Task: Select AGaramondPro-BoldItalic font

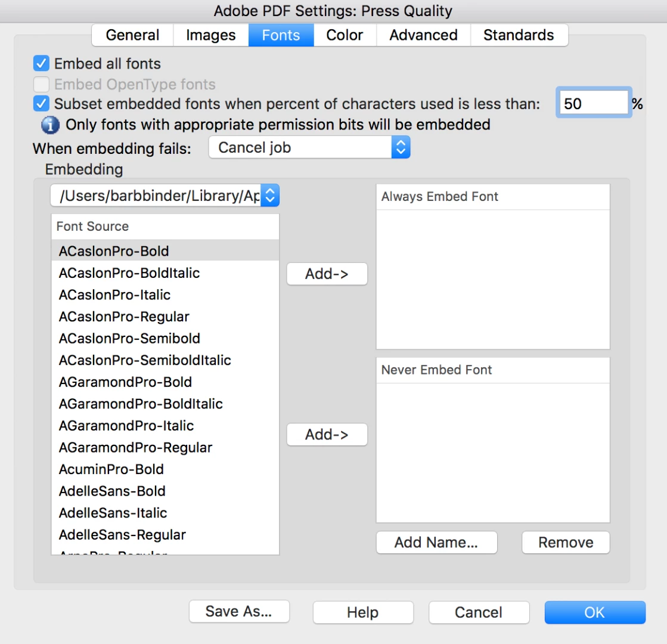Action: pos(165,404)
